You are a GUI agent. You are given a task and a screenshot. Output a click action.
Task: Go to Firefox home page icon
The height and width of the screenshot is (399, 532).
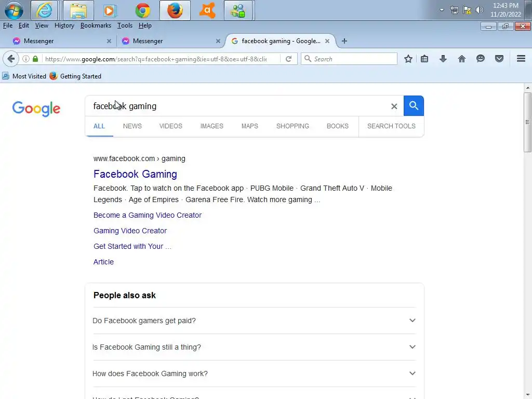(x=462, y=59)
